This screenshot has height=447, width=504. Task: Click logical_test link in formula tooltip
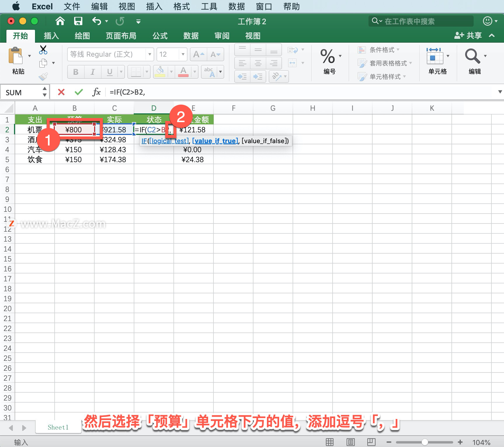point(169,141)
